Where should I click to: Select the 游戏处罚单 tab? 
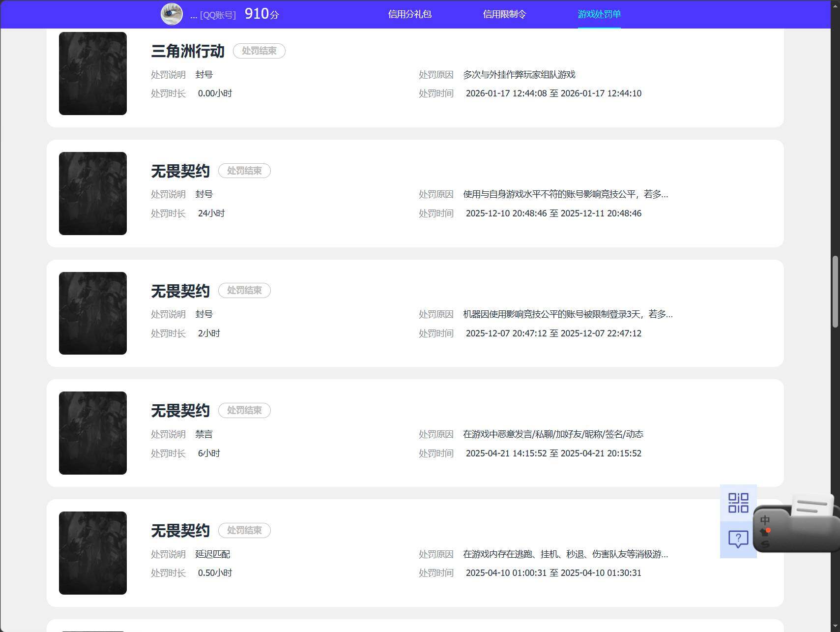click(x=599, y=14)
